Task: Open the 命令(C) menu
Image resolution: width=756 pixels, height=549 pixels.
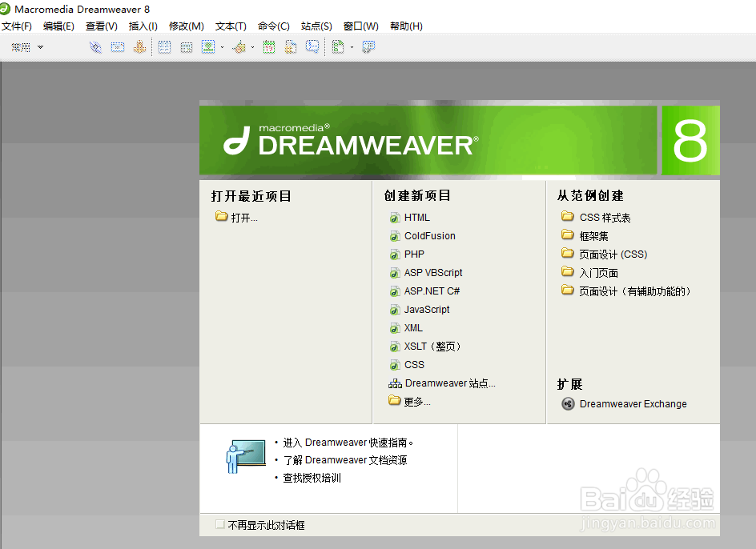Action: point(273,26)
